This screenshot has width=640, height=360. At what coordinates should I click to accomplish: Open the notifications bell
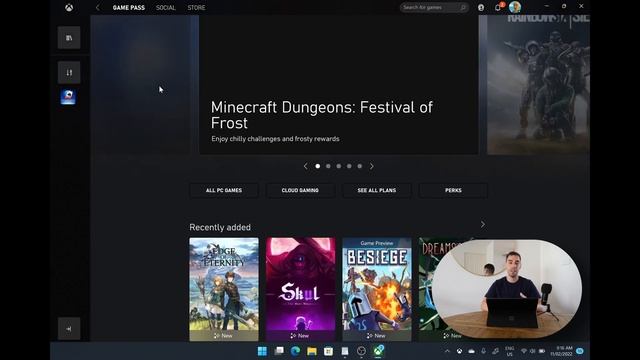498,7
